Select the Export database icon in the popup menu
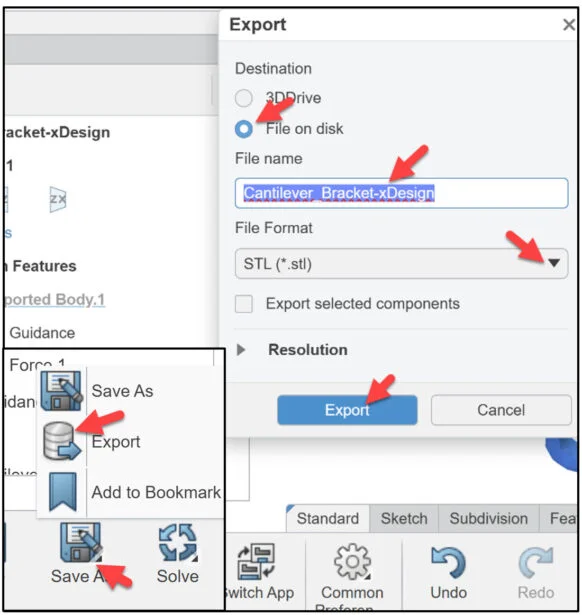Image resolution: width=582 pixels, height=615 pixels. [62, 441]
